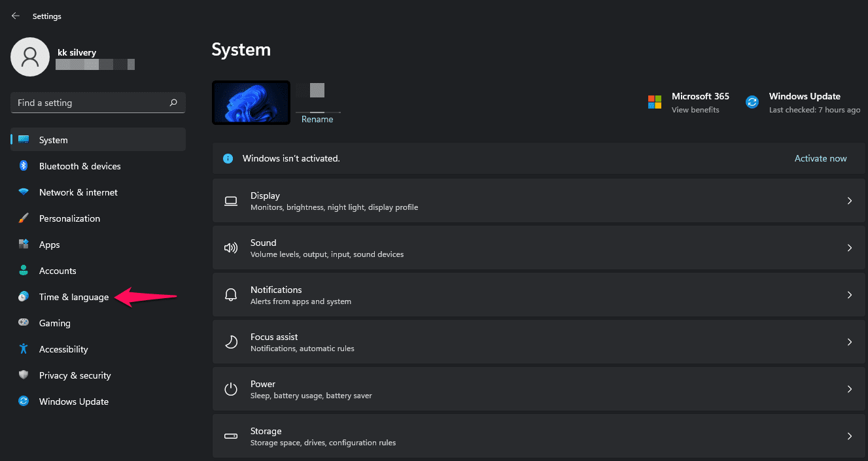Click Rename under the PC name
This screenshot has width=868, height=461.
click(317, 119)
